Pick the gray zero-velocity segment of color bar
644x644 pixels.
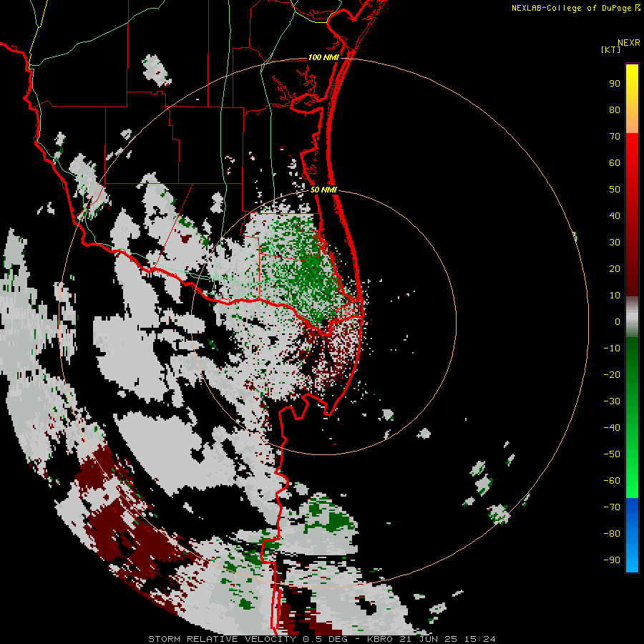(x=632, y=317)
